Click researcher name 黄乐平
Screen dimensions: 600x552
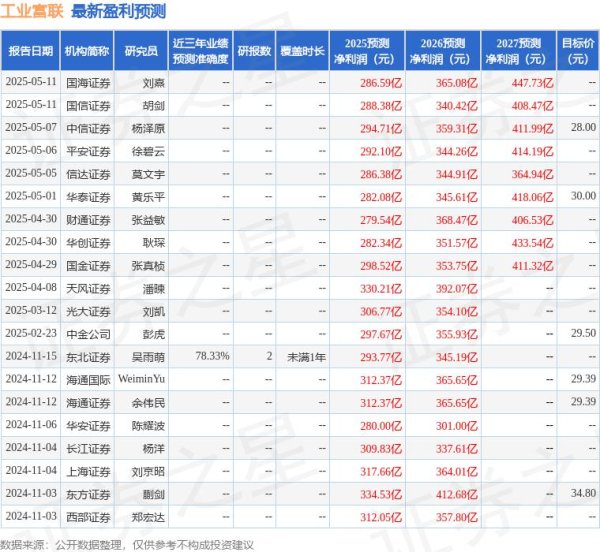(148, 197)
